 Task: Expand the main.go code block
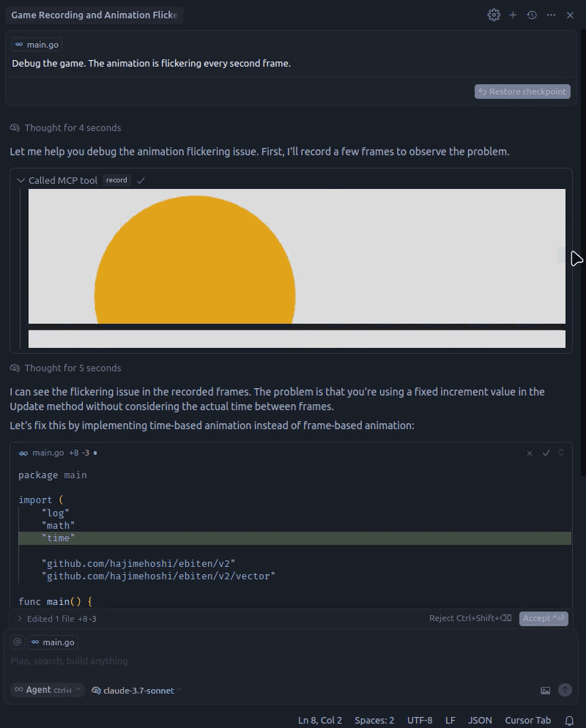tap(561, 452)
